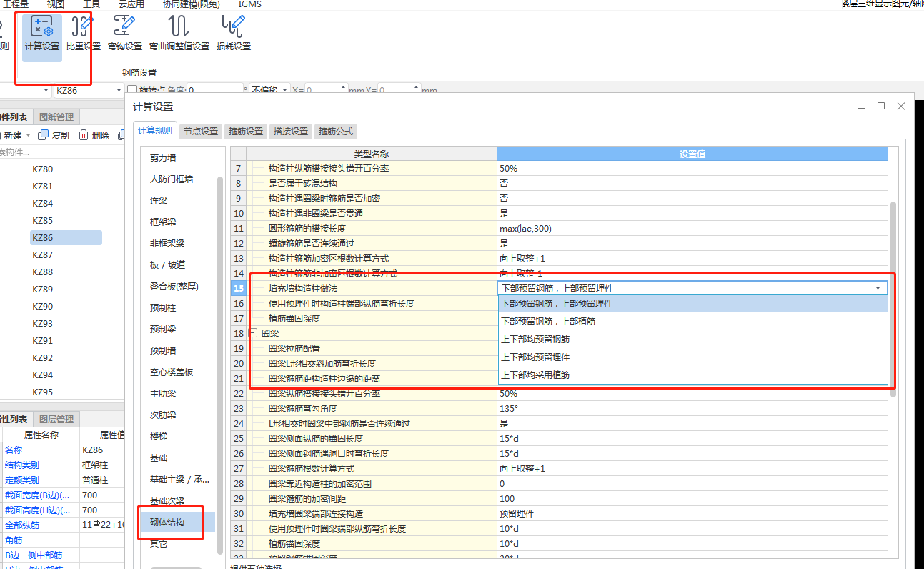Toggle the 旋转点 checkbox
Viewport: 924px width, 569px height.
131,91
